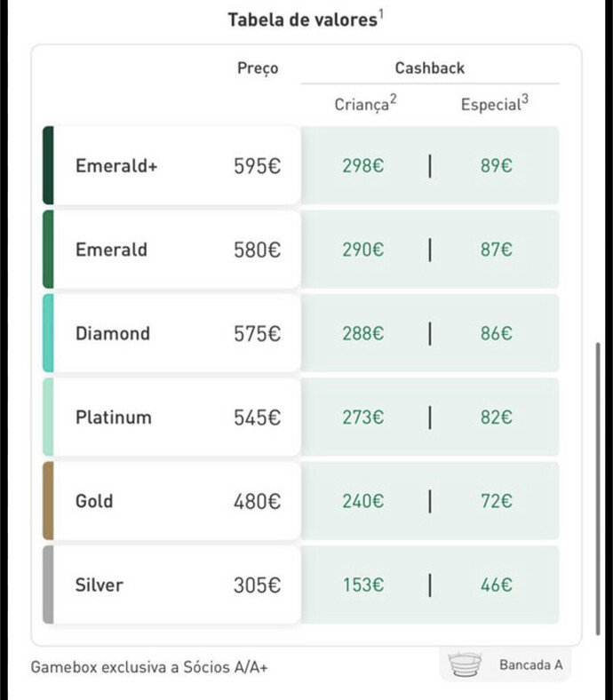Click the Emerald green color bar

click(x=48, y=250)
